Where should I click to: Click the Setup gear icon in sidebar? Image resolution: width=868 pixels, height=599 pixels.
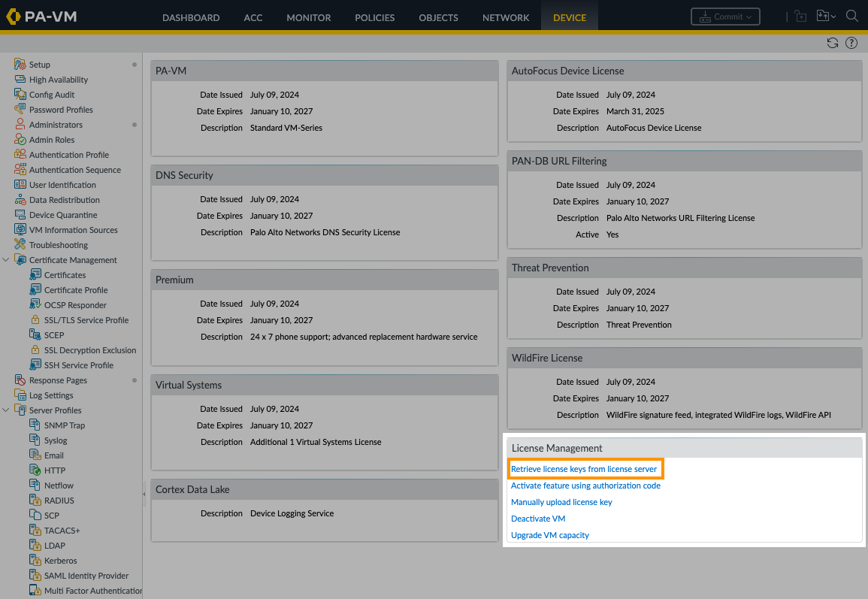click(x=20, y=65)
